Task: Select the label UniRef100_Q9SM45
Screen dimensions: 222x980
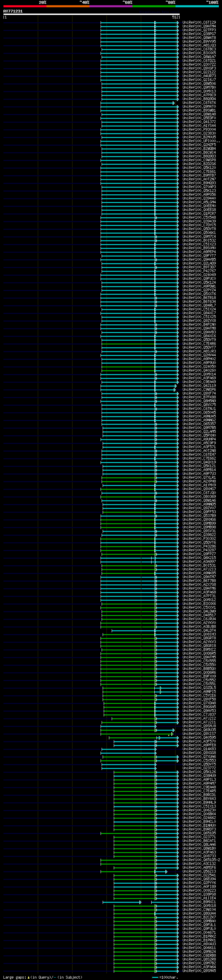Action: 199,971
